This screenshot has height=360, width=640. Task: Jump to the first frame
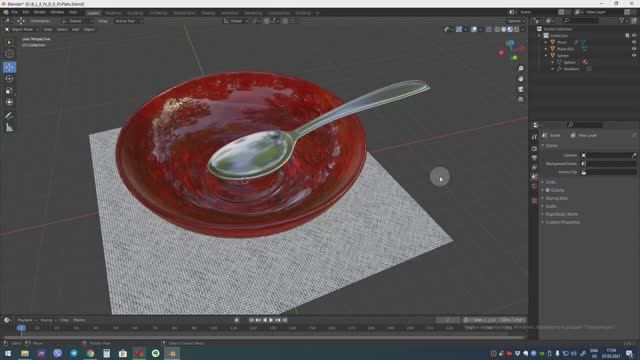[x=251, y=320]
